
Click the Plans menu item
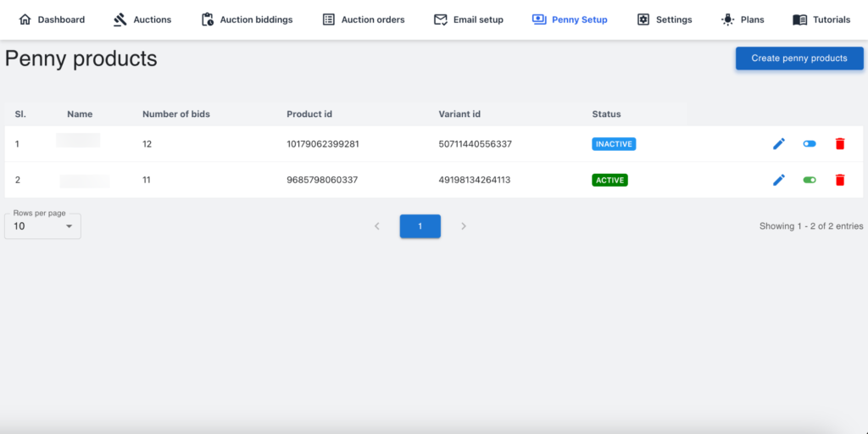(742, 19)
